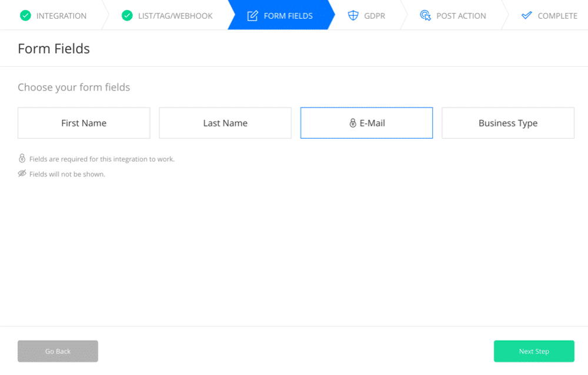Toggle the First Name form field on

(83, 123)
